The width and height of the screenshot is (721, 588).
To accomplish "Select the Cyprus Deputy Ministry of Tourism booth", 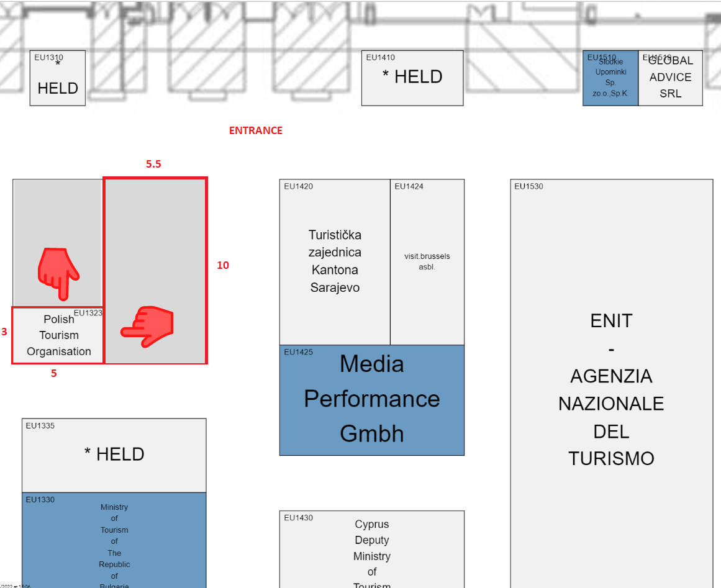I will pos(371,549).
